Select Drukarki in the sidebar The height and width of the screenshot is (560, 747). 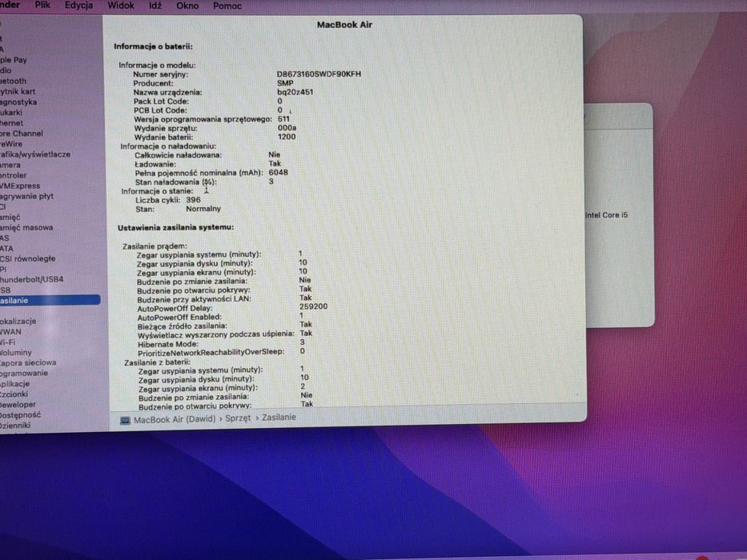click(11, 112)
